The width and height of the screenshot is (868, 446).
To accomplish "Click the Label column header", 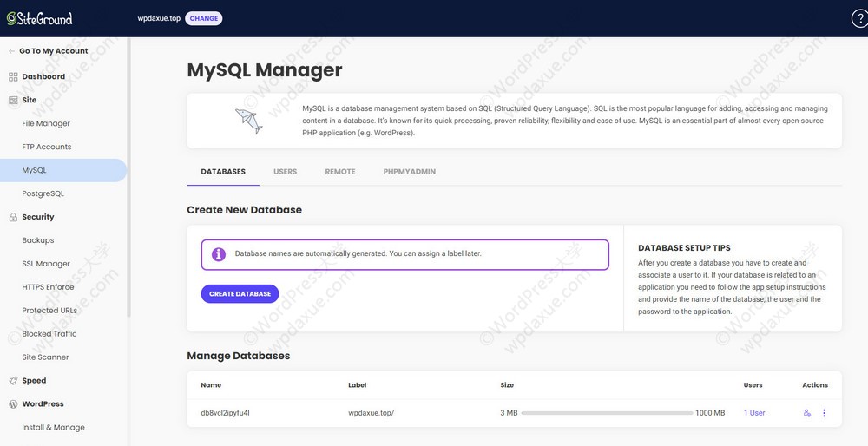I will pyautogui.click(x=357, y=385).
